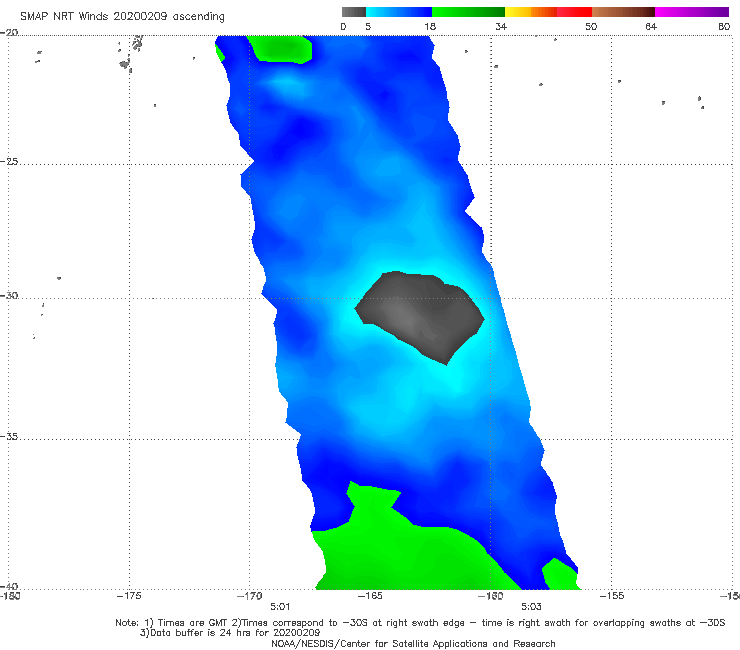Click the brown segment of the color bar

click(623, 12)
